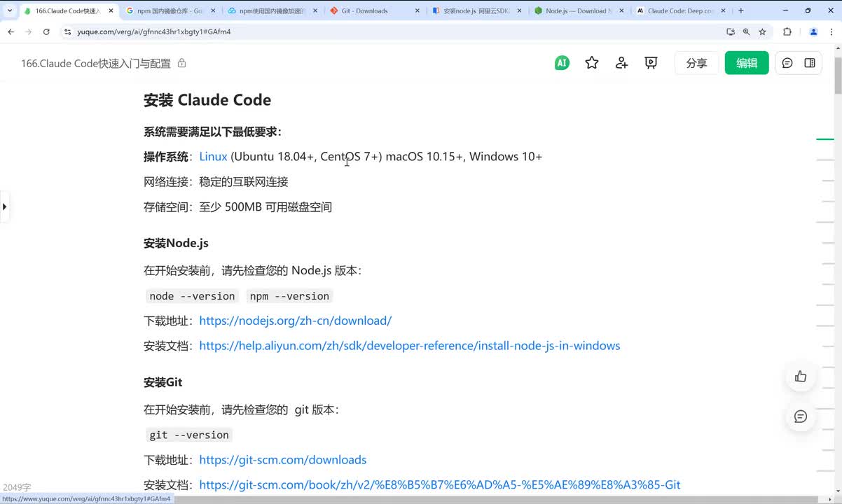Click the lock icon beside document title
This screenshot has height=504, width=842.
182,63
